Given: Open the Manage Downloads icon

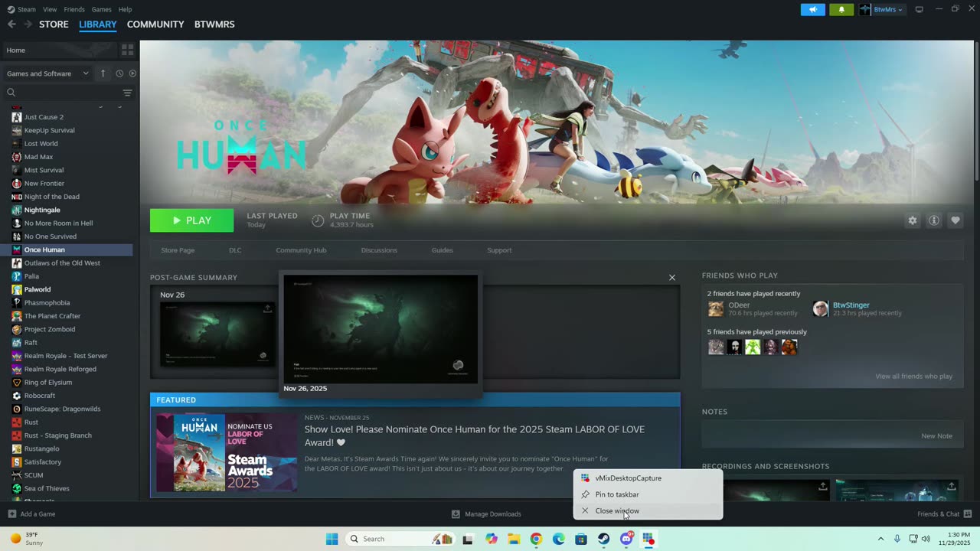Looking at the screenshot, I should [456, 514].
